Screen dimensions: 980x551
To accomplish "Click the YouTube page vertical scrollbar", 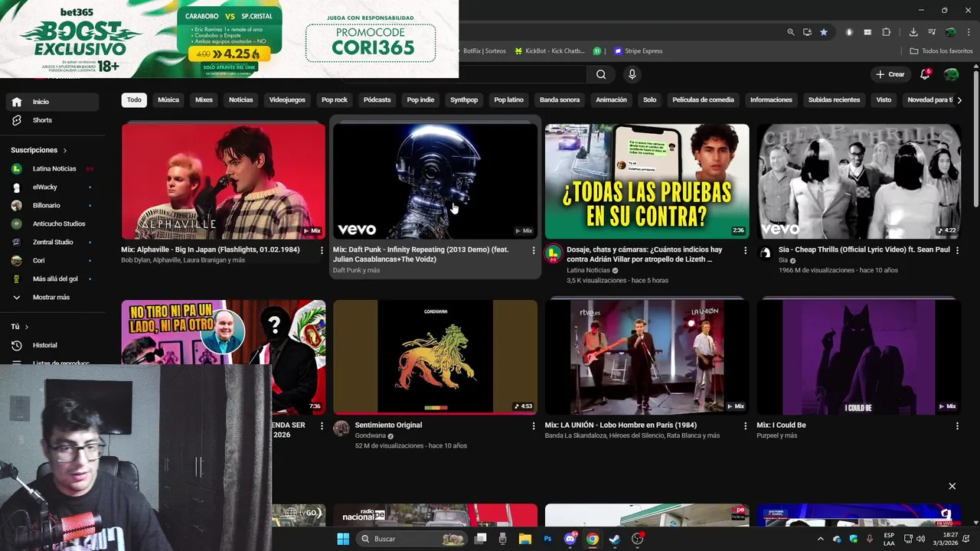I will pos(975,138).
